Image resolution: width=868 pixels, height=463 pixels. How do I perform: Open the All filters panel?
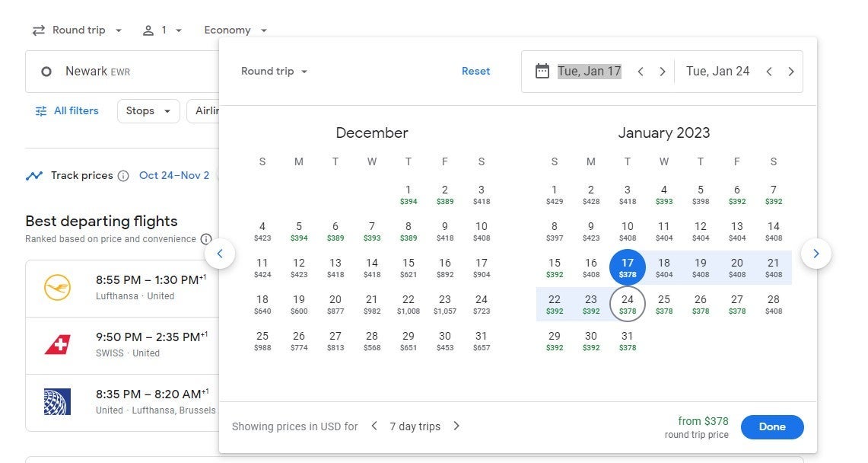[67, 111]
